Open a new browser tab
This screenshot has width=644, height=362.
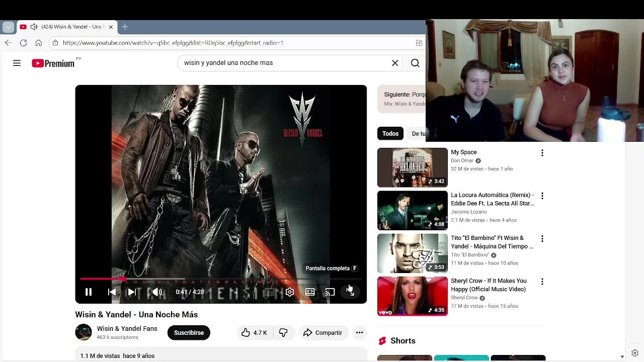coord(125,27)
